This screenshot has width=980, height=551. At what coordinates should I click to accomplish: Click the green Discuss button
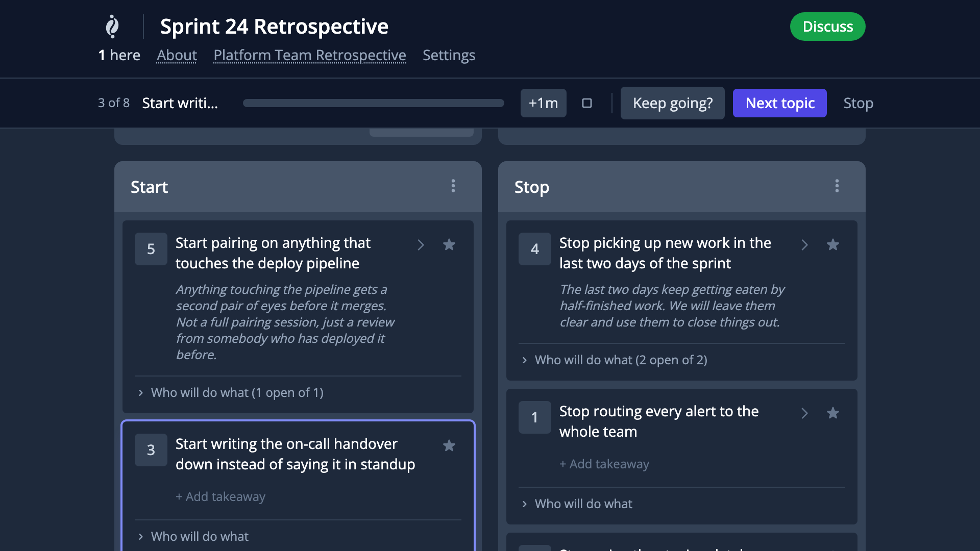coord(828,27)
